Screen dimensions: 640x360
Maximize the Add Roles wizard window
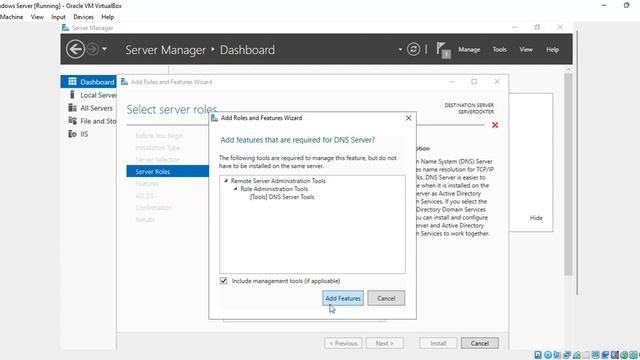474,82
